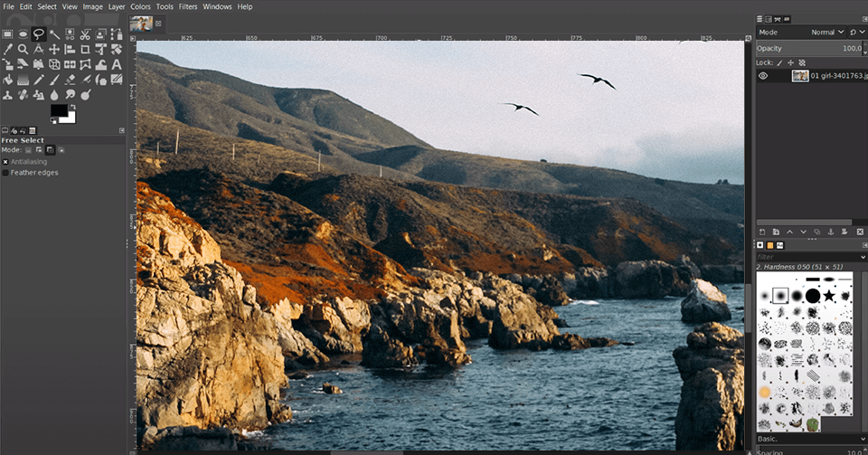
Task: Open the Filters menu
Action: pos(187,6)
